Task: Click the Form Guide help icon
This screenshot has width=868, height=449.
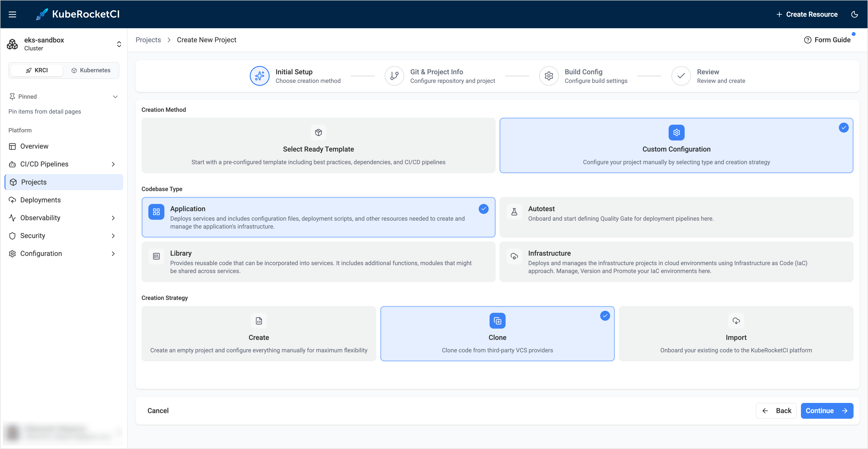Action: (x=807, y=40)
